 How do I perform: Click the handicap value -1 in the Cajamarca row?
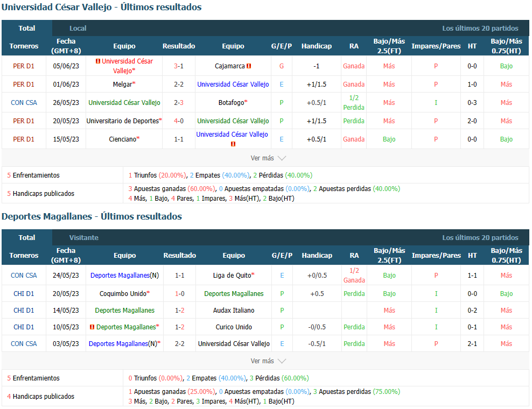pos(316,66)
